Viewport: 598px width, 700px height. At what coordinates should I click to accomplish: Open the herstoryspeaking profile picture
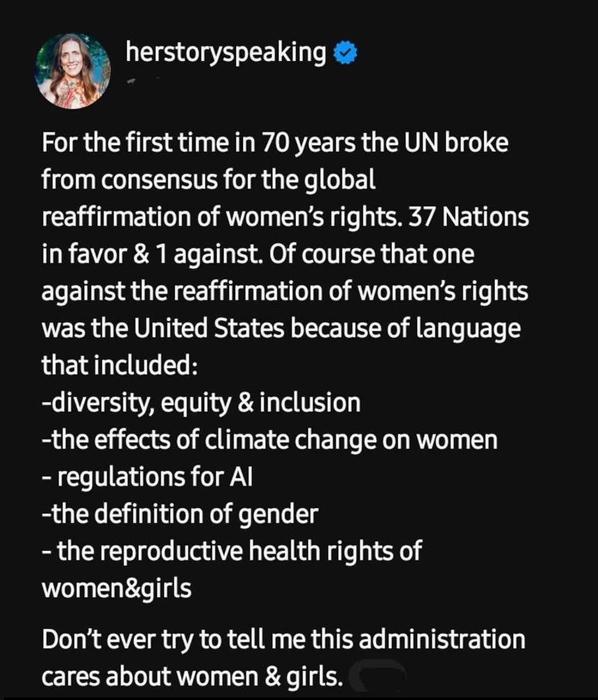coord(72,71)
